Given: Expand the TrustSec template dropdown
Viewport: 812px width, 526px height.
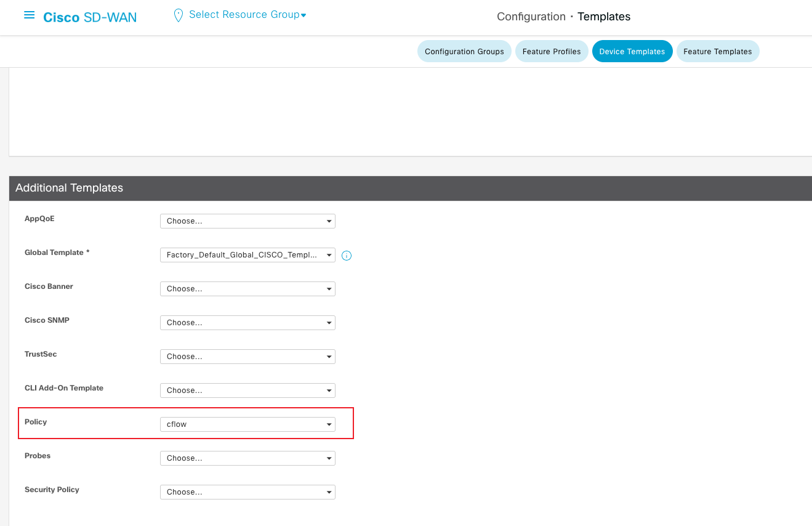Looking at the screenshot, I should (247, 357).
